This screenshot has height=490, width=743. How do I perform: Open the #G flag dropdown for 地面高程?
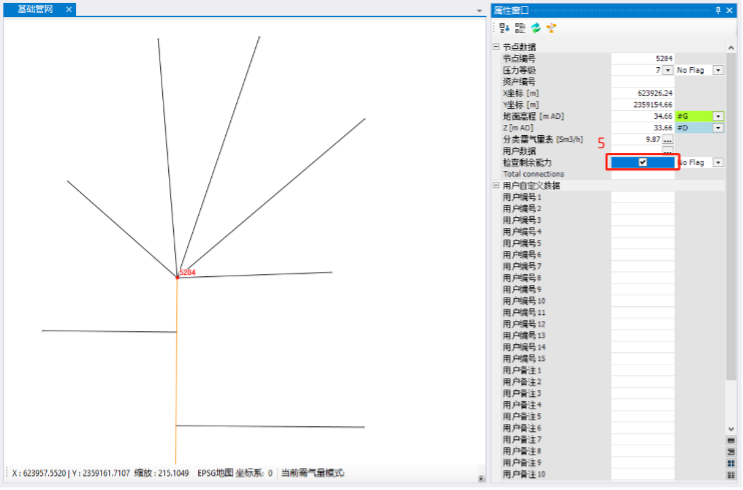tap(718, 116)
